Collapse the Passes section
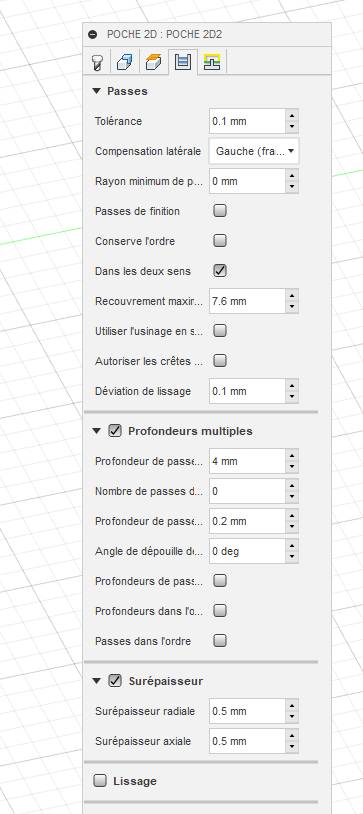This screenshot has width=363, height=814. (x=96, y=91)
